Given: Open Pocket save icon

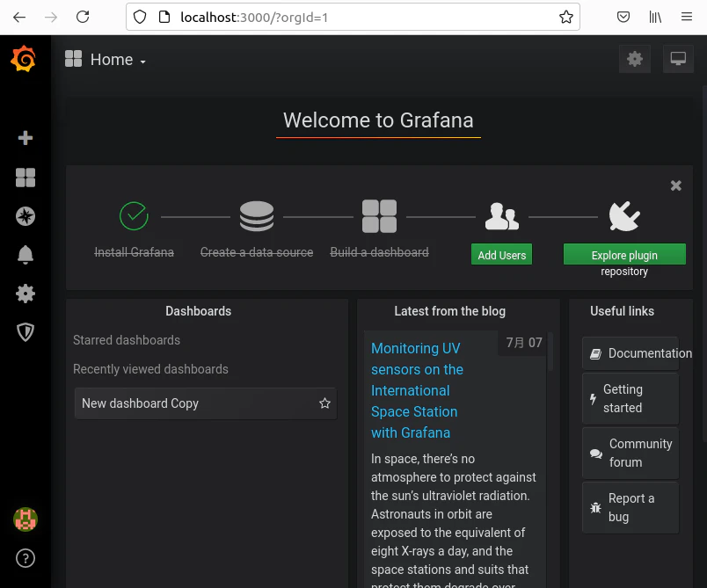Looking at the screenshot, I should [x=623, y=17].
